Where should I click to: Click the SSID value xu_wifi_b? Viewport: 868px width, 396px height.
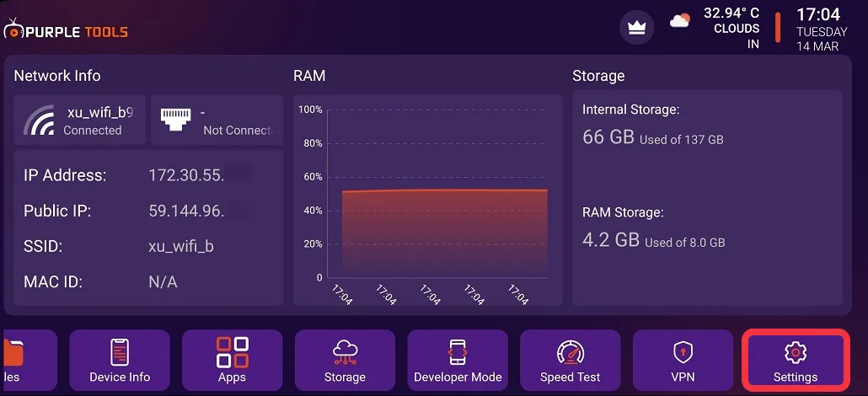point(181,247)
